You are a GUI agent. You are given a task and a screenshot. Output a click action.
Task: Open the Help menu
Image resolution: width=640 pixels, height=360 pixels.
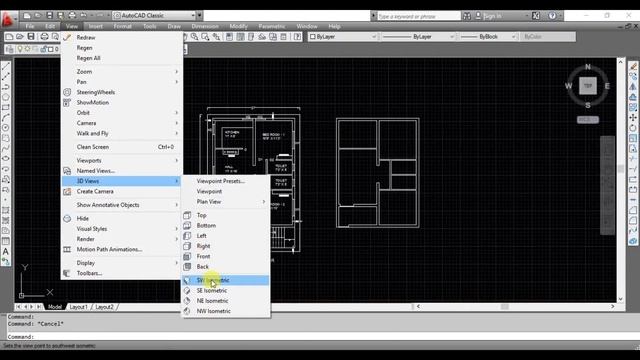click(334, 26)
